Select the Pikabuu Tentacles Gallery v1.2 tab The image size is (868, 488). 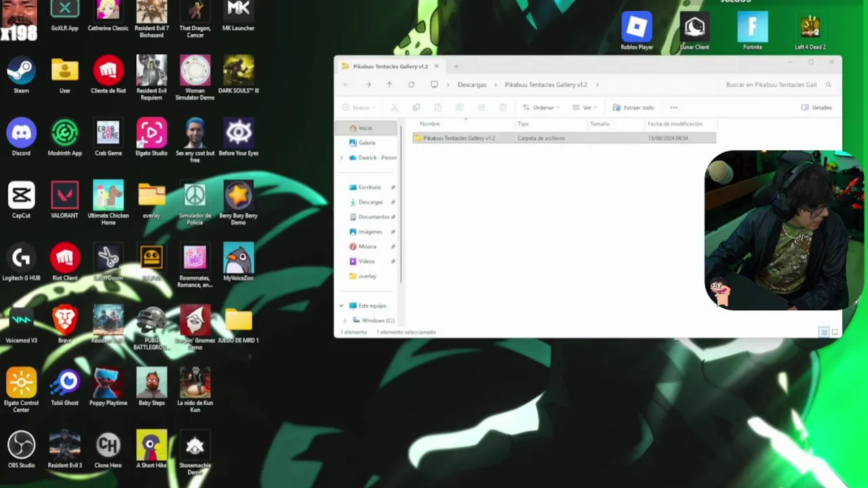click(x=390, y=66)
